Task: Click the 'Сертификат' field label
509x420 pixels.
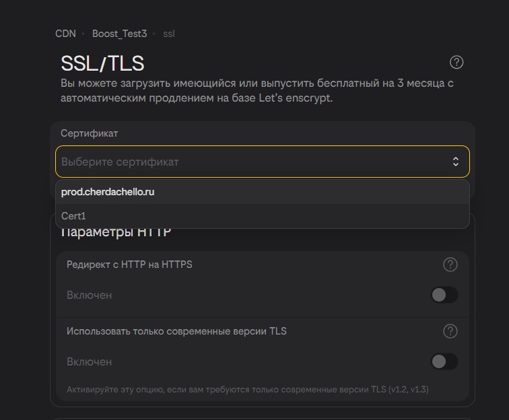Action: click(x=90, y=133)
